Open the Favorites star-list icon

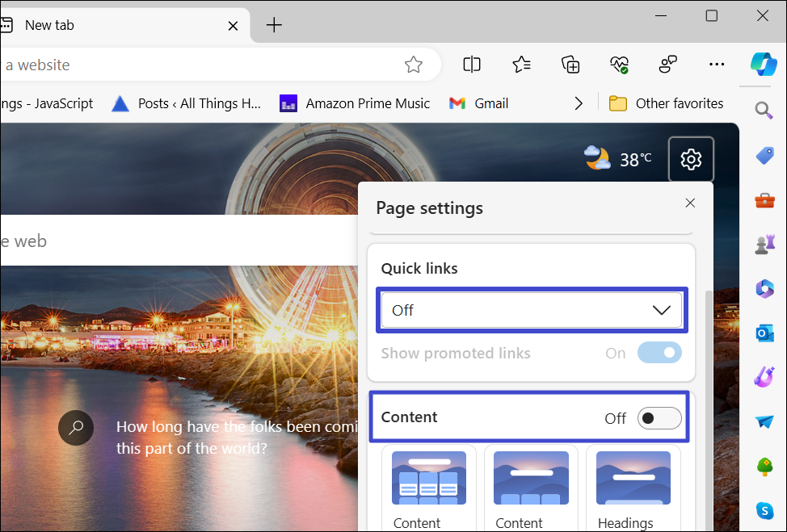pyautogui.click(x=521, y=65)
